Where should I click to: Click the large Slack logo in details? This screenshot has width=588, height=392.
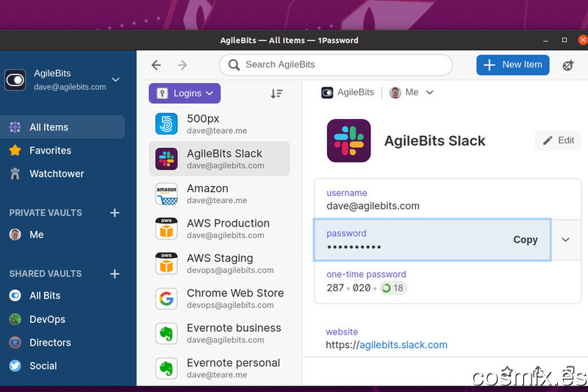[x=348, y=140]
